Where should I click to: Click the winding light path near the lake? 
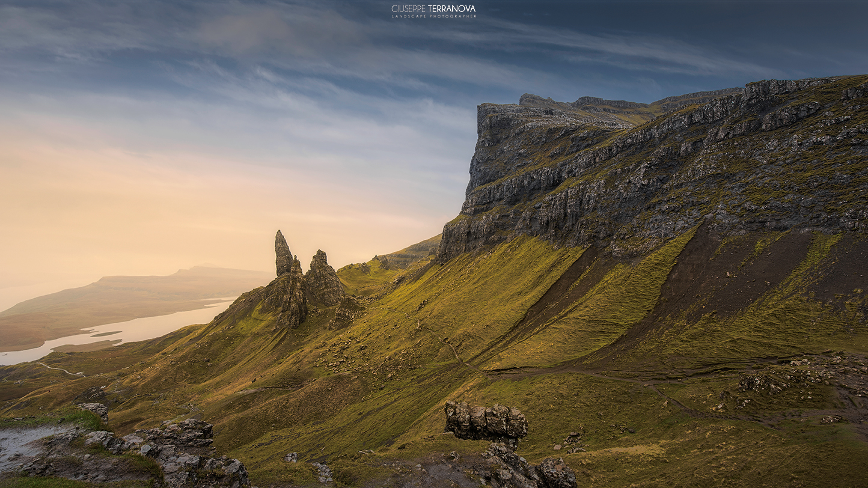[x=60, y=370]
